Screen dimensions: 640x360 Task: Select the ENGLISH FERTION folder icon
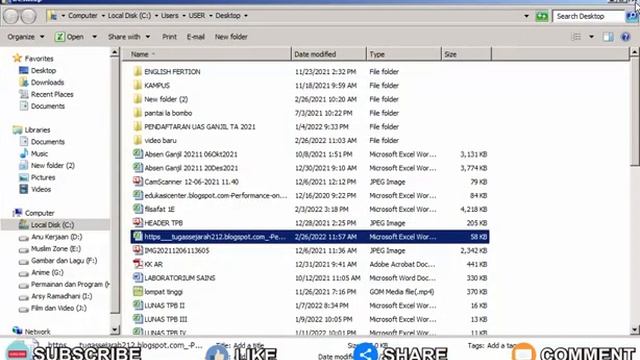coord(138,71)
